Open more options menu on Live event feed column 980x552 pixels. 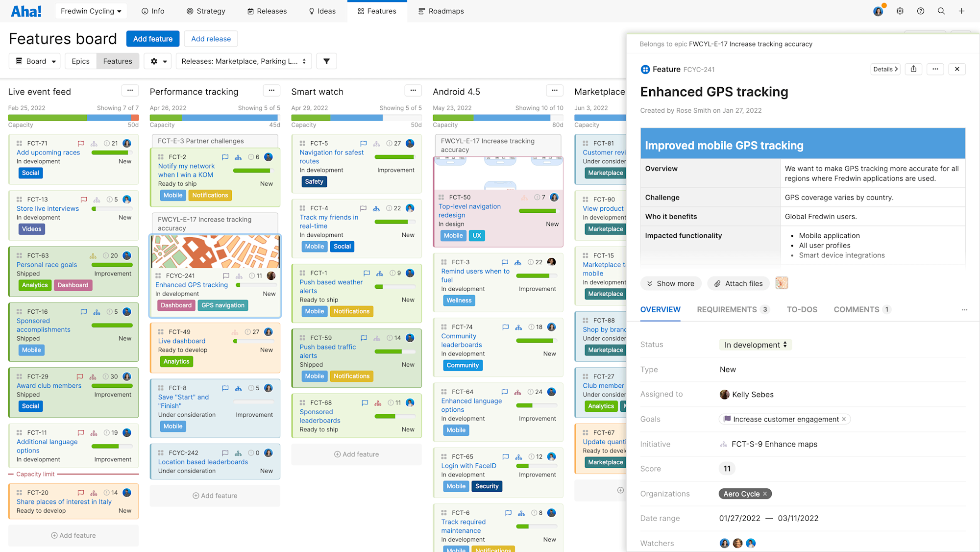tap(130, 91)
